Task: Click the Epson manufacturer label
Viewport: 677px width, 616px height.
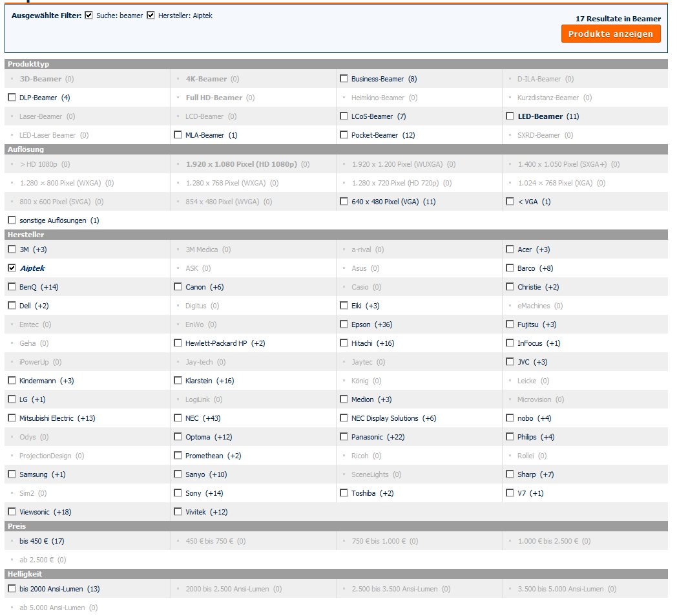Action: coord(361,325)
